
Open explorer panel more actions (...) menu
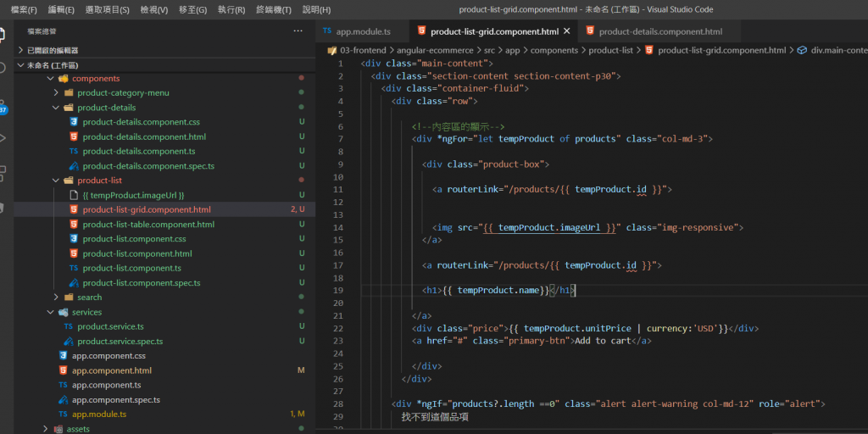(298, 31)
